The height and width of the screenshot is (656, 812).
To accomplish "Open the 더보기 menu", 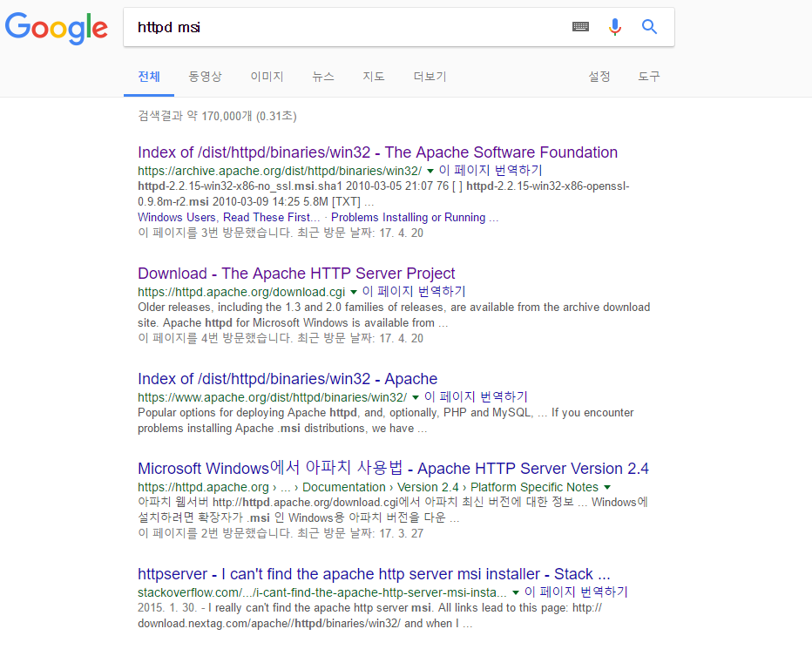I will coord(430,77).
